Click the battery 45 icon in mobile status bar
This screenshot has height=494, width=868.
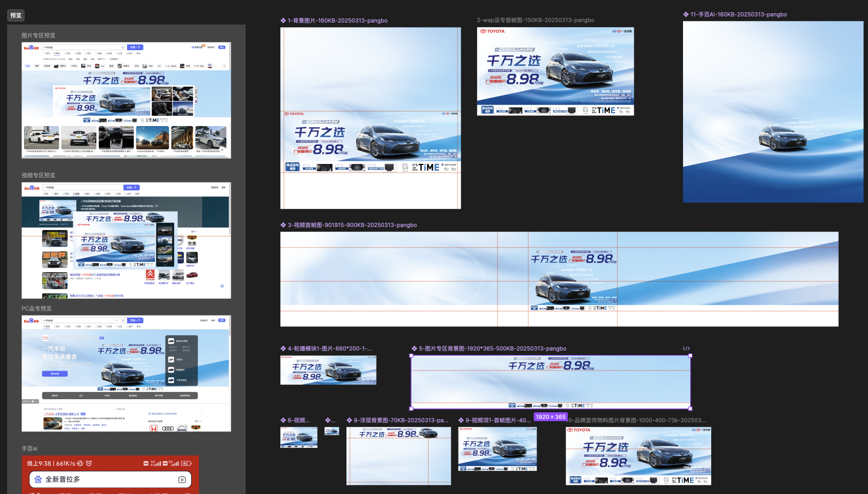pos(187,463)
